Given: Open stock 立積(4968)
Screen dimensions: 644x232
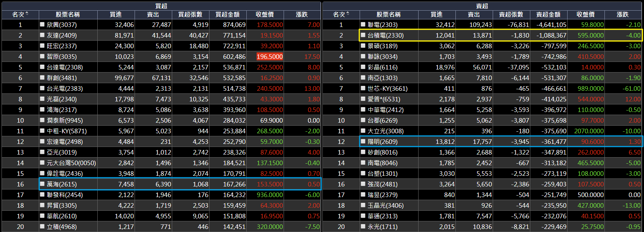Looking at the screenshot, I should click(62, 227).
